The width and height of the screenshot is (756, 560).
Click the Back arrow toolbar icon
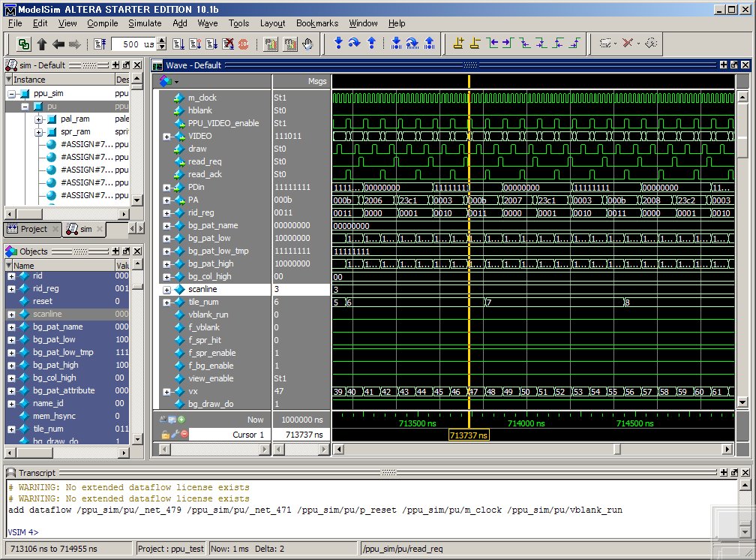pyautogui.click(x=58, y=44)
